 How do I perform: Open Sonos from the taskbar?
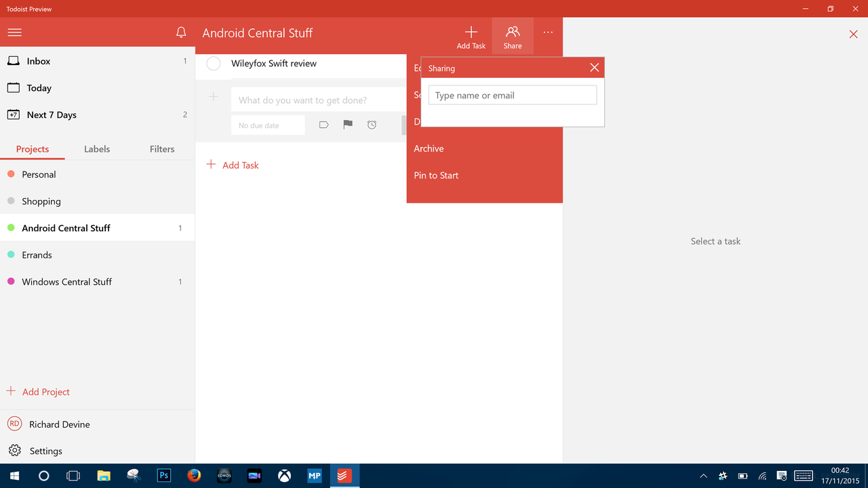[224, 476]
